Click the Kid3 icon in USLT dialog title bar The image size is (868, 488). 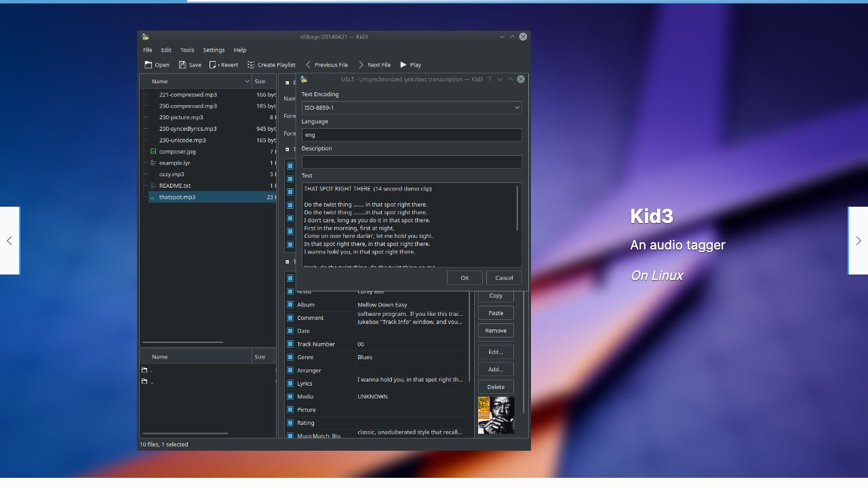point(304,79)
